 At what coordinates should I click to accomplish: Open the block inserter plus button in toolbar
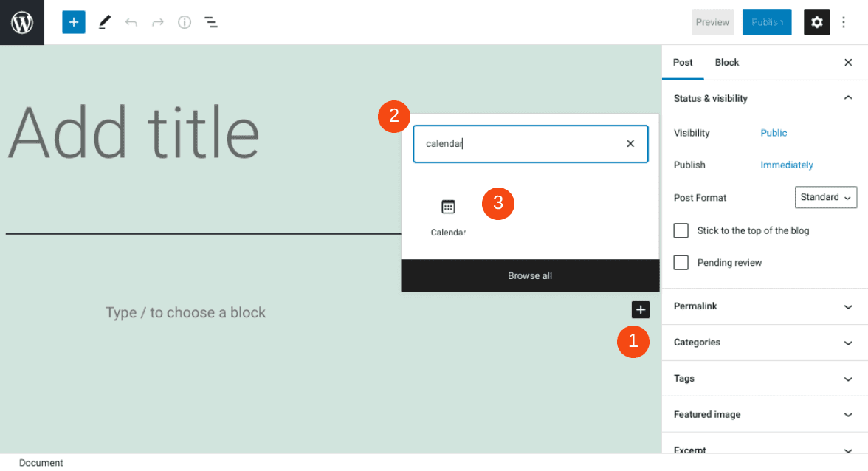[x=74, y=22]
